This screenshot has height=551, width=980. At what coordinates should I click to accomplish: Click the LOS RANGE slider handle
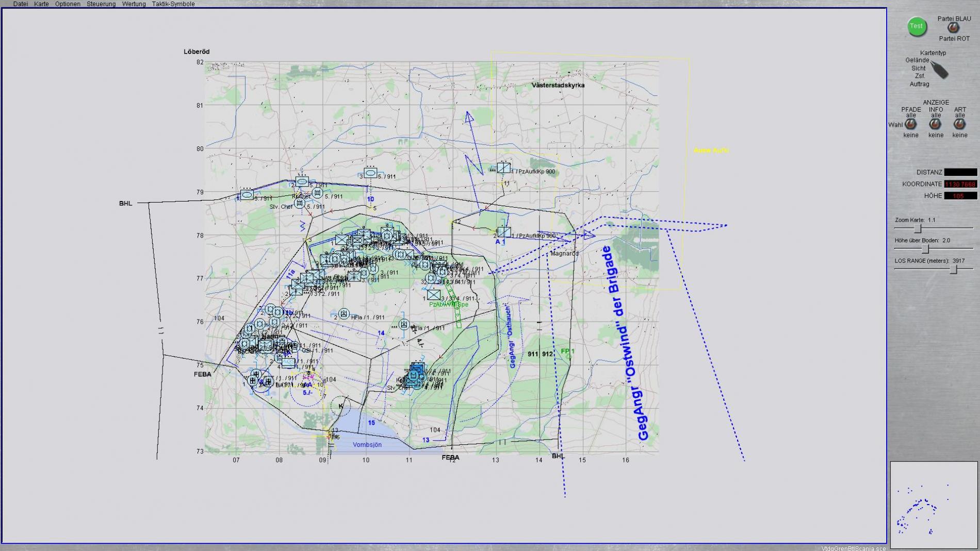click(954, 269)
